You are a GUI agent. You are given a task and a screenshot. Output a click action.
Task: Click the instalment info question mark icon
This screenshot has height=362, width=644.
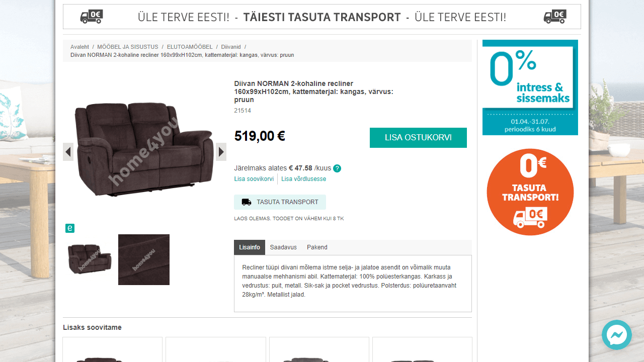coord(337,168)
